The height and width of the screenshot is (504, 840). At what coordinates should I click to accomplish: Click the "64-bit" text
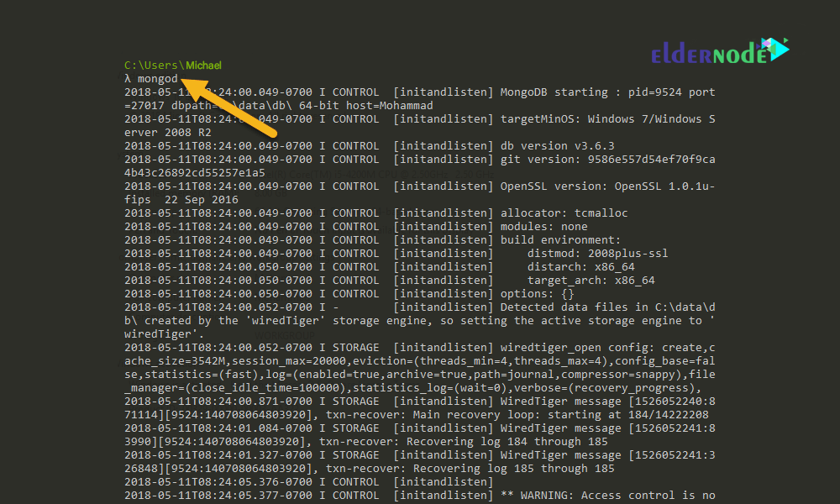(318, 106)
